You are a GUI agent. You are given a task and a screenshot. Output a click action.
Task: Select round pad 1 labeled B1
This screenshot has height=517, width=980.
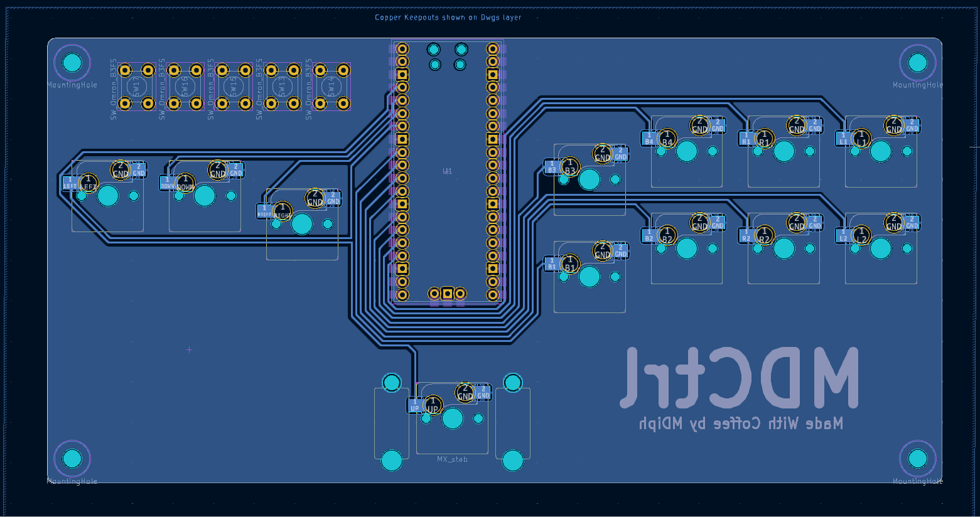tap(570, 264)
